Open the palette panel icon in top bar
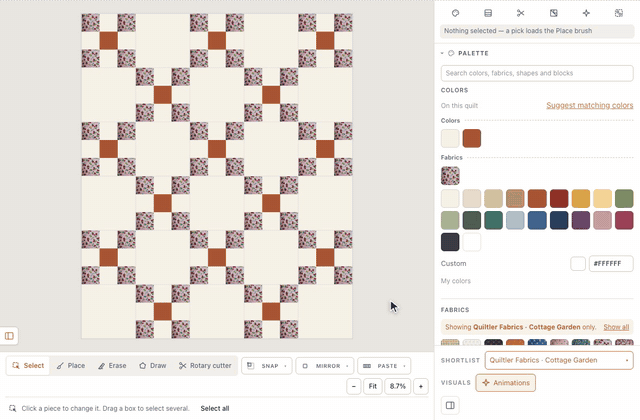Screen dimensions: 640x420 pos(456,13)
